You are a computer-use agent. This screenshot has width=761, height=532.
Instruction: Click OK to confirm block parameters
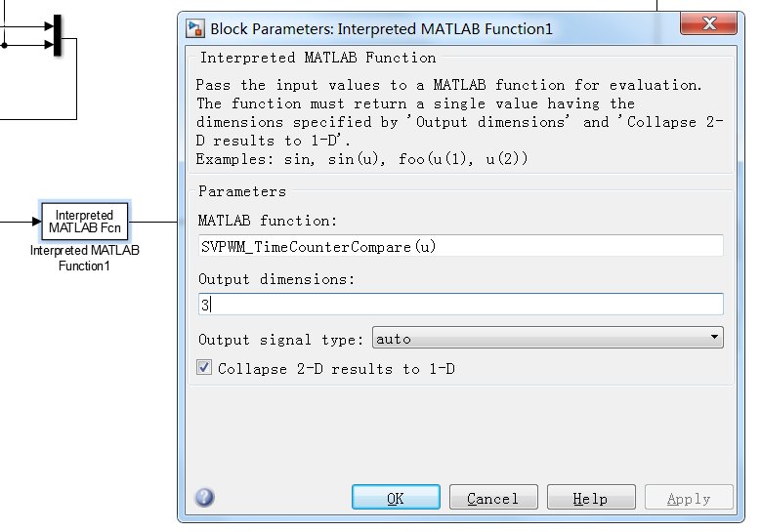pyautogui.click(x=396, y=497)
